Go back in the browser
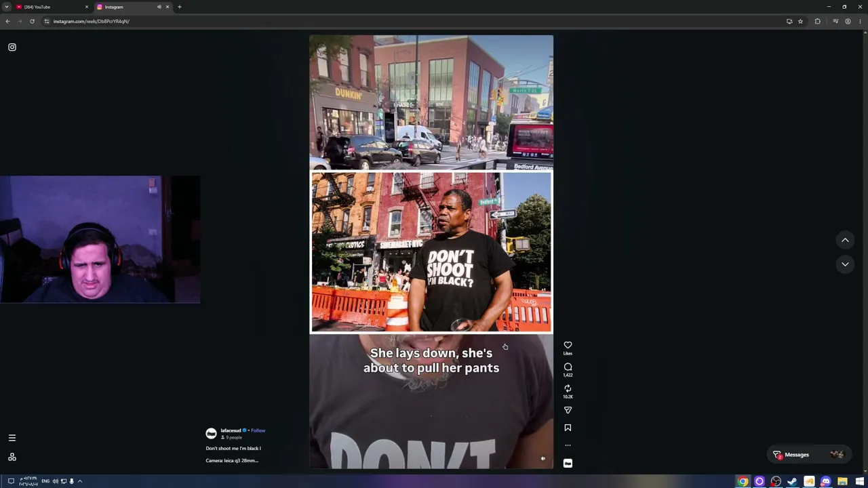The image size is (868, 488). (7, 21)
